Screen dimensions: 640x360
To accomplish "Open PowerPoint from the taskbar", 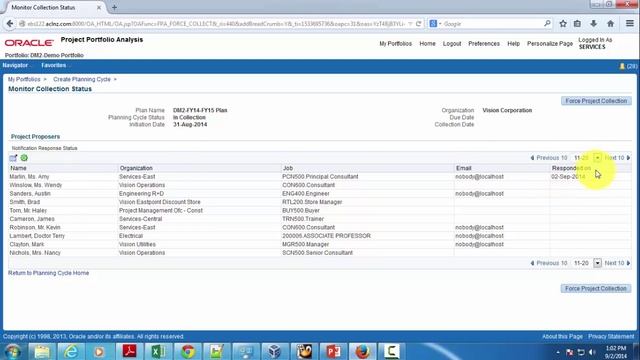I will click(x=333, y=351).
